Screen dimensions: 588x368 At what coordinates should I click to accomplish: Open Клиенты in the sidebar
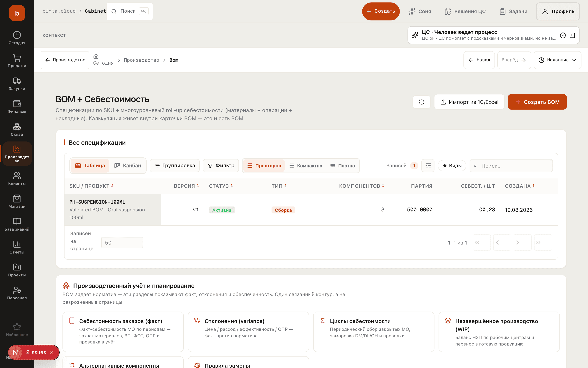[17, 179]
